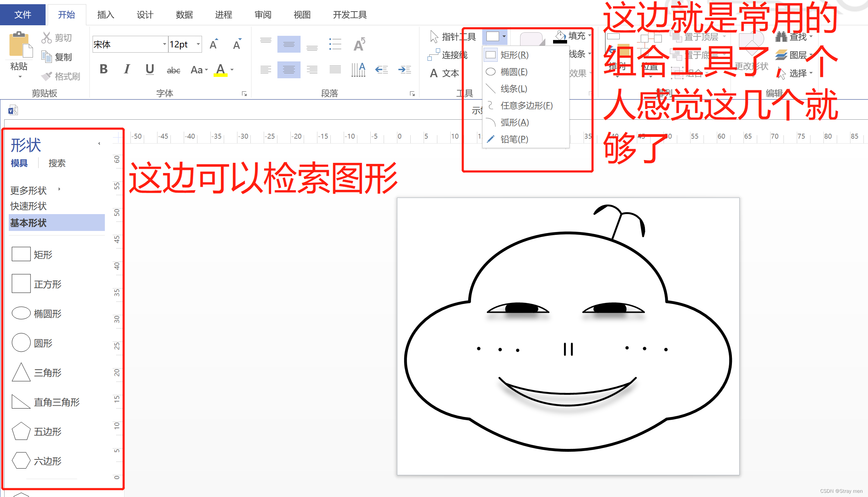868x497 pixels.
Task: Pick the 矩形 shape in stencil
Action: pyautogui.click(x=32, y=254)
